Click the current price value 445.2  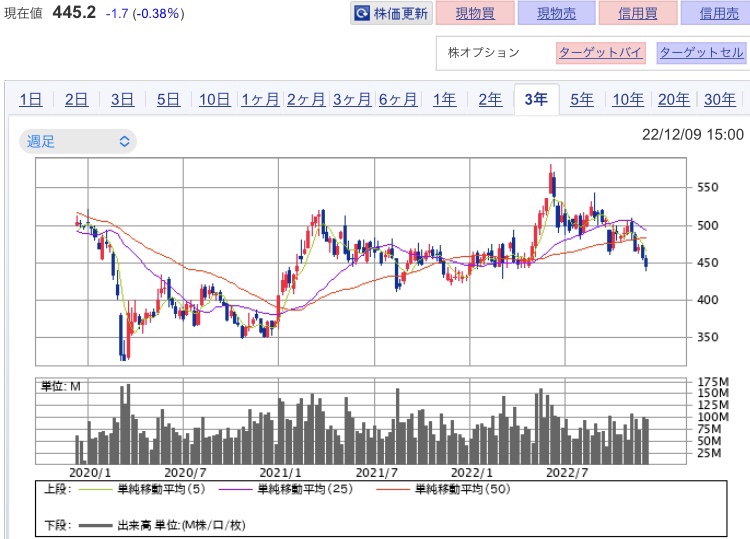click(74, 12)
